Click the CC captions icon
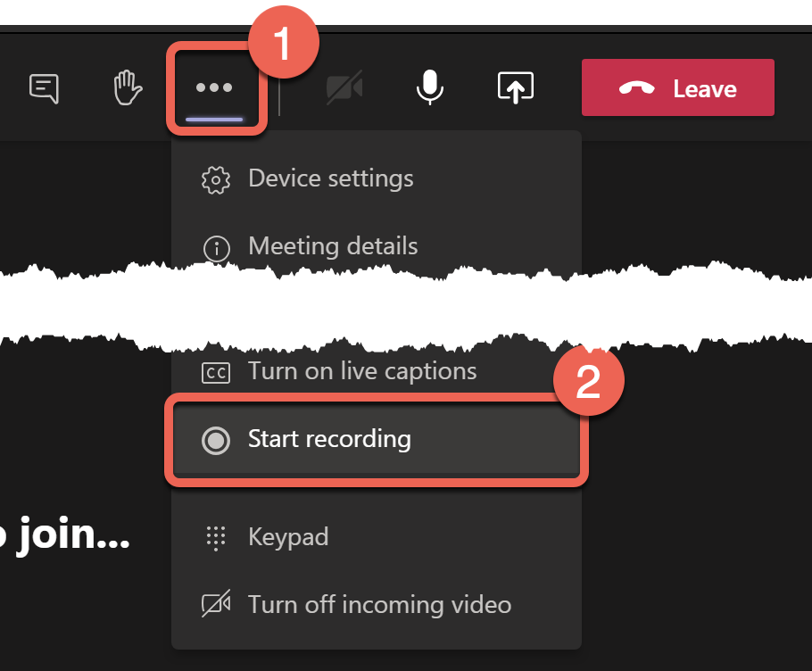Screen dimensions: 812x671 click(216, 373)
